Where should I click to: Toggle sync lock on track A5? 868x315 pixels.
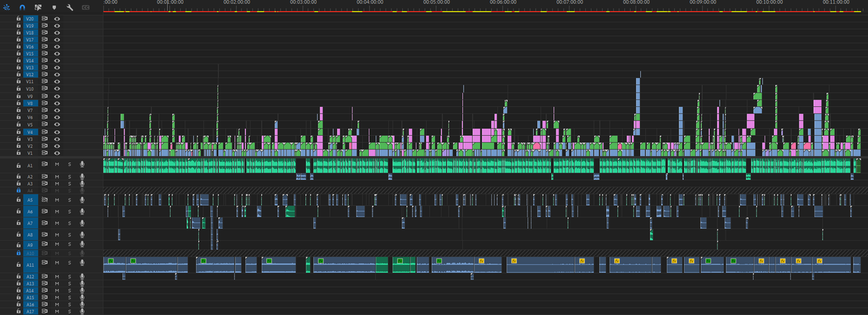pyautogui.click(x=44, y=199)
